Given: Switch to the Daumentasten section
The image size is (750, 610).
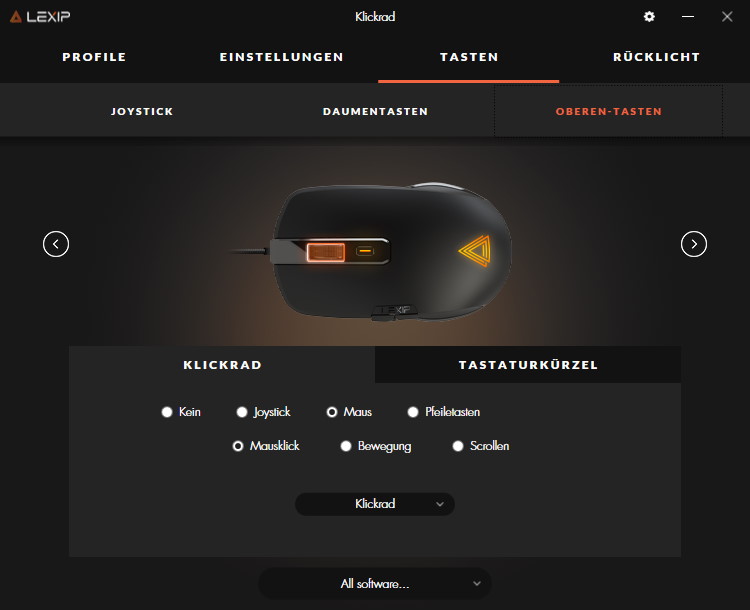Looking at the screenshot, I should 375,111.
